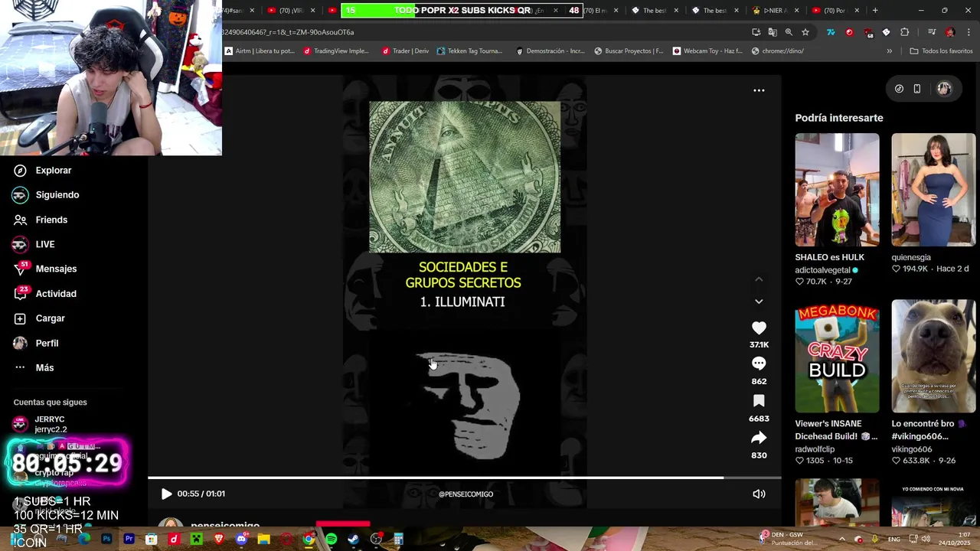
Task: Visit radwolfclip profile link
Action: click(x=815, y=449)
